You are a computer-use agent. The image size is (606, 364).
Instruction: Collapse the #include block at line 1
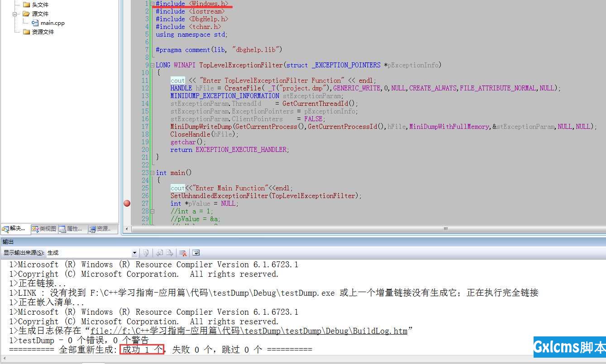153,4
